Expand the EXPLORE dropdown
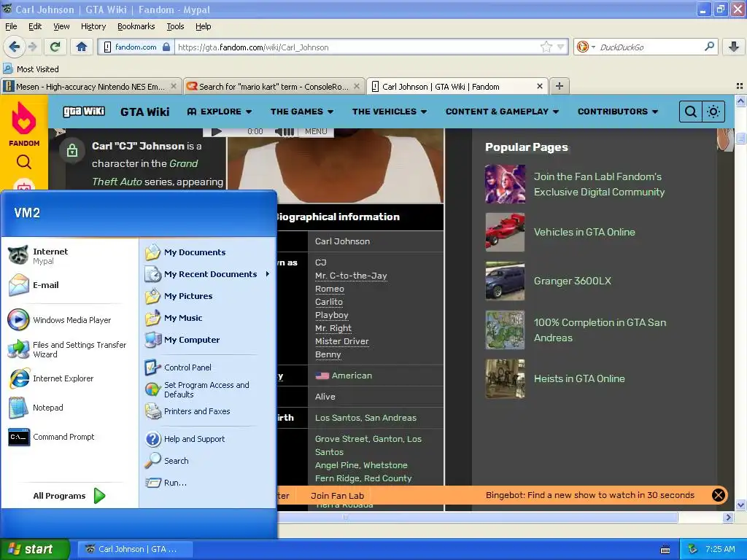The width and height of the screenshot is (747, 560). point(220,112)
